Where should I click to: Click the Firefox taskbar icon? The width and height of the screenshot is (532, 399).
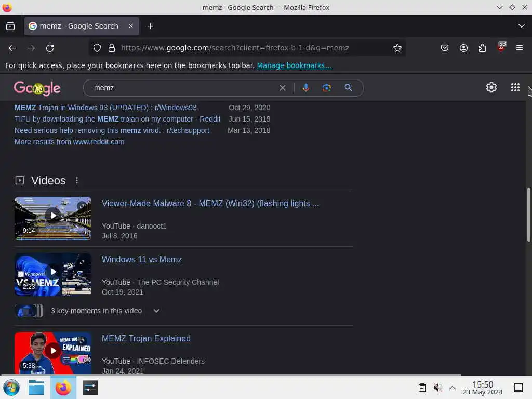[x=63, y=388]
